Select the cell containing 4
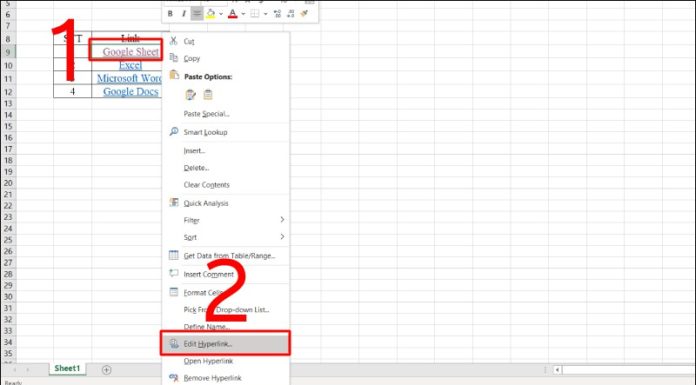This screenshot has width=696, height=385. coord(72,91)
